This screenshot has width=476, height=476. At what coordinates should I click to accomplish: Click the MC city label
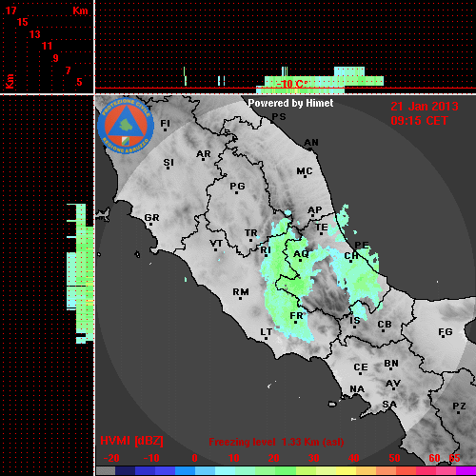305,171
